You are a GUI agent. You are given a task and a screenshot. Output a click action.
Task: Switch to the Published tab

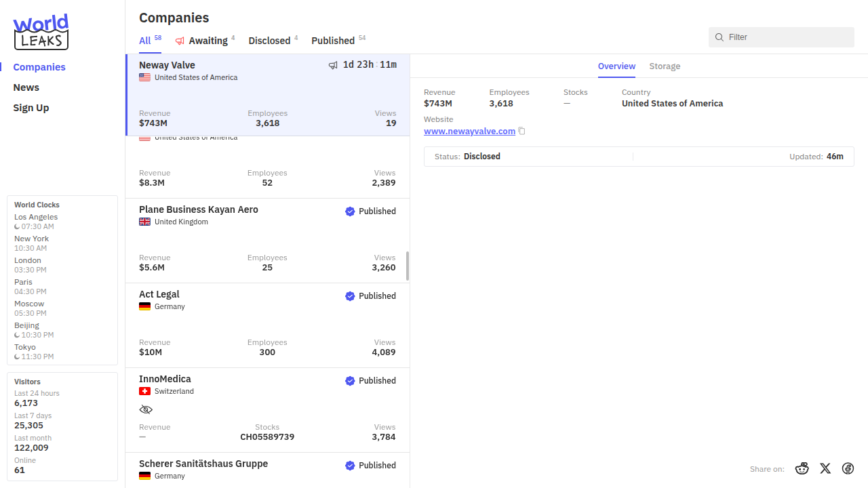pyautogui.click(x=338, y=41)
